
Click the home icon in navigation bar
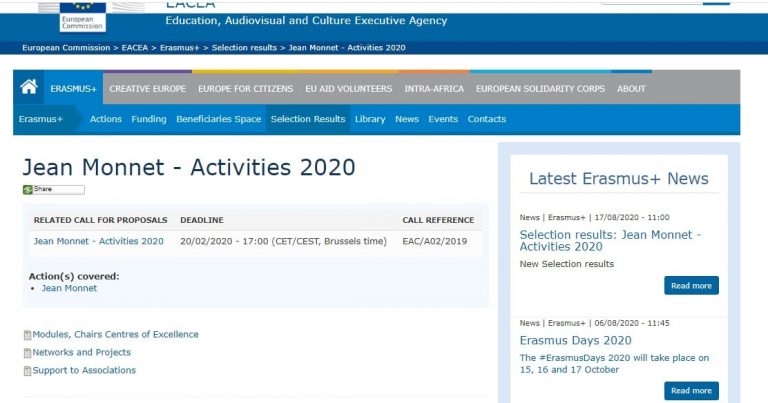click(x=28, y=88)
